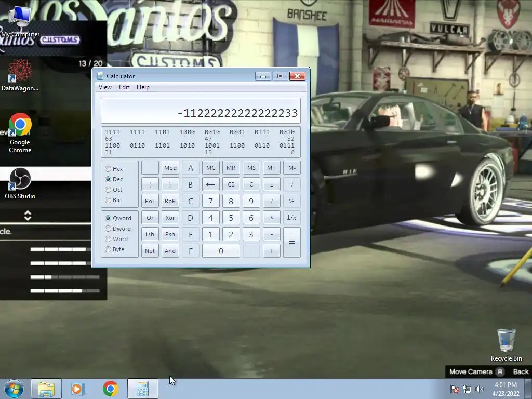Click the MC memory clear button
Viewport: 532px width, 399px height.
(x=211, y=168)
